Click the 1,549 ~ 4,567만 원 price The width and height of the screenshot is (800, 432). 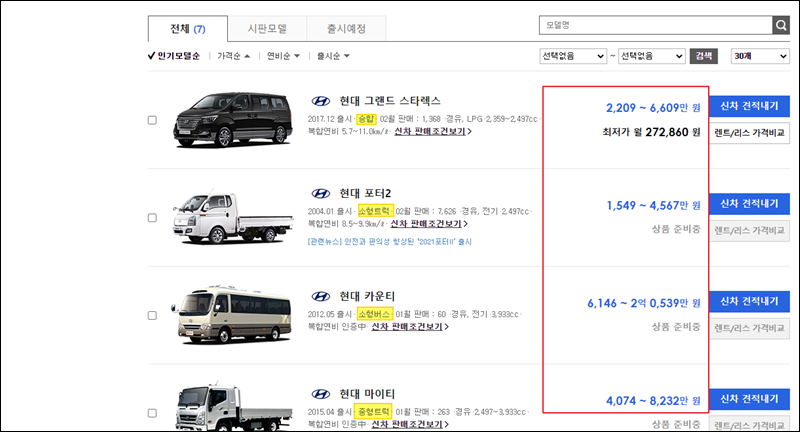click(x=653, y=206)
